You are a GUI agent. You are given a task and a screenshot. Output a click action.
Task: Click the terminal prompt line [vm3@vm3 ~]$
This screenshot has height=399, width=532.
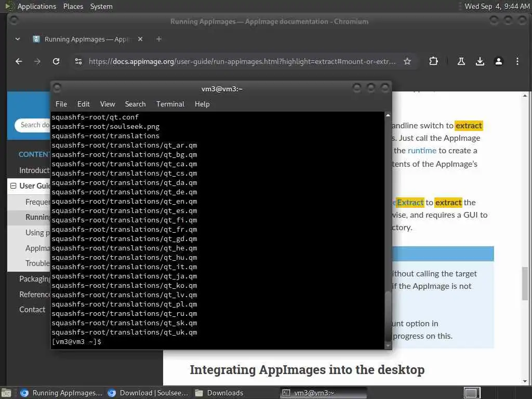pyautogui.click(x=76, y=342)
